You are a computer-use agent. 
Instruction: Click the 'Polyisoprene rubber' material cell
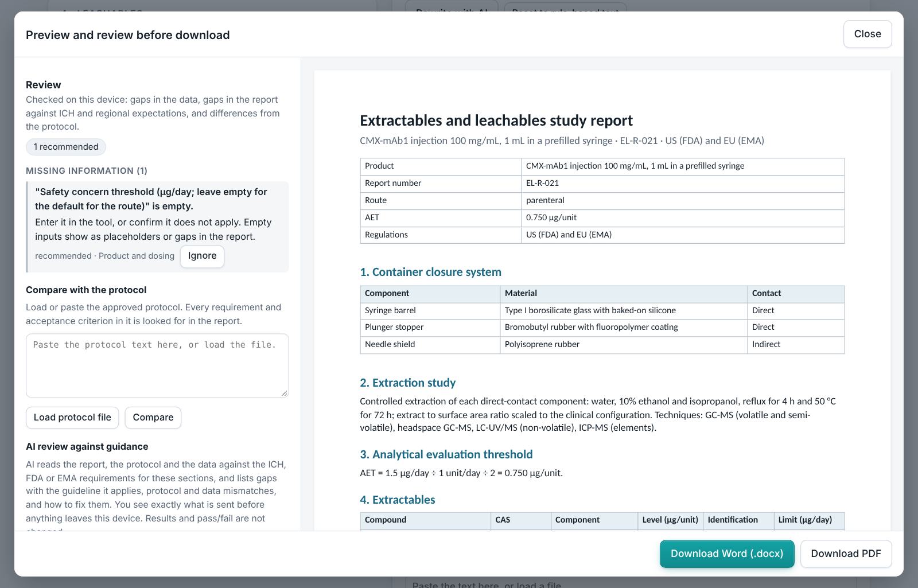[x=624, y=345]
